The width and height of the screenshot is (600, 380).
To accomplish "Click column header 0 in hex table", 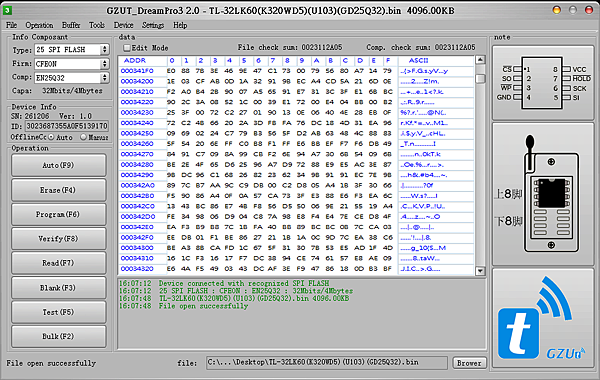I will [172, 60].
